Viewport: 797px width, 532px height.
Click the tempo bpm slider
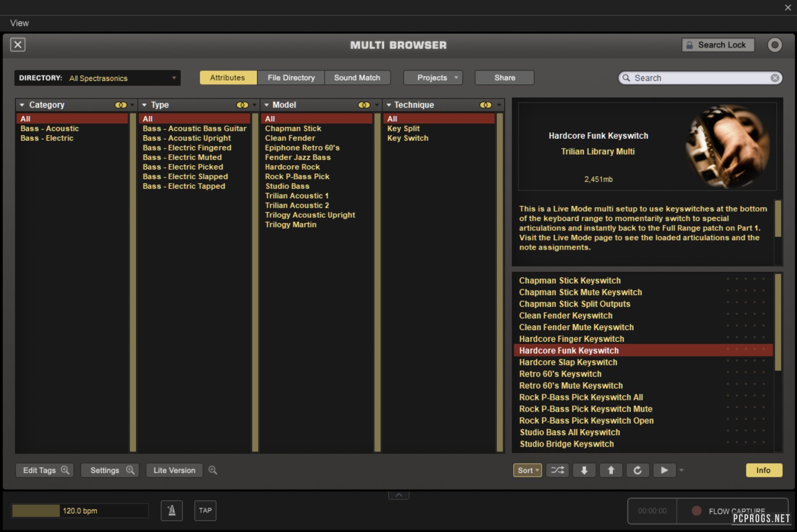pos(80,511)
